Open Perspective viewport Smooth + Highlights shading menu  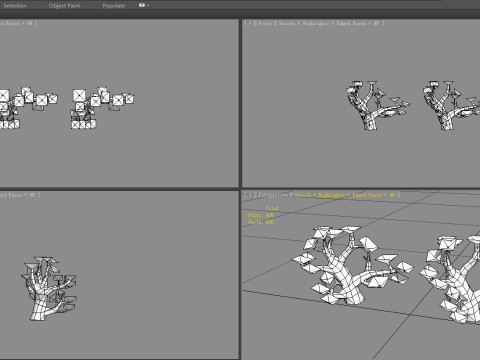tap(345, 195)
